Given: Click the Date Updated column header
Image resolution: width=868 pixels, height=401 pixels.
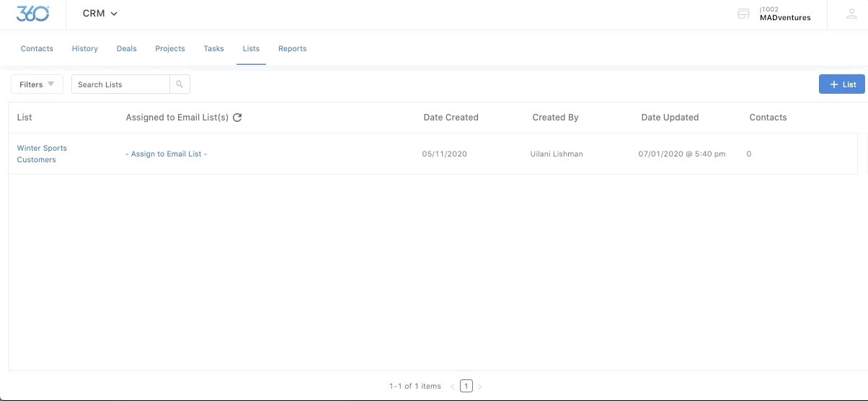Looking at the screenshot, I should click(670, 118).
